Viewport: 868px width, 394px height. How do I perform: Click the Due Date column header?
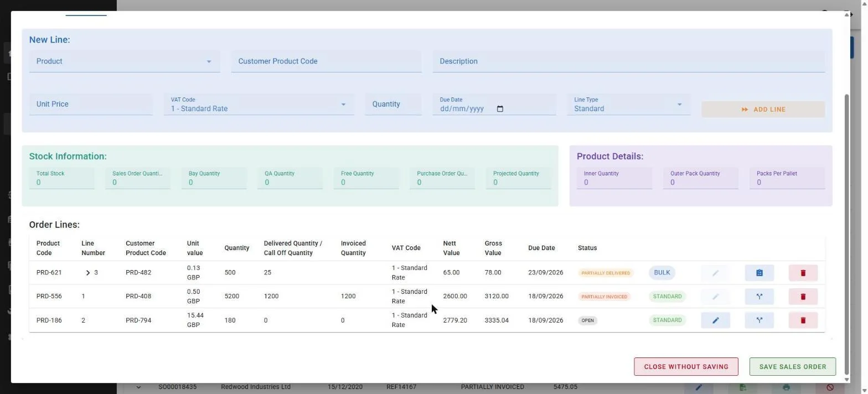pos(541,248)
